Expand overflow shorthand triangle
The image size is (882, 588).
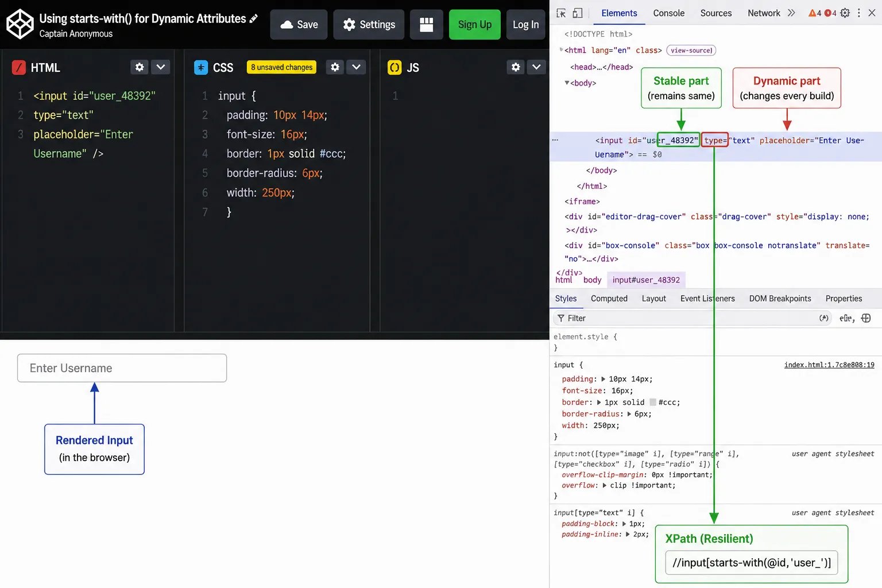[604, 485]
